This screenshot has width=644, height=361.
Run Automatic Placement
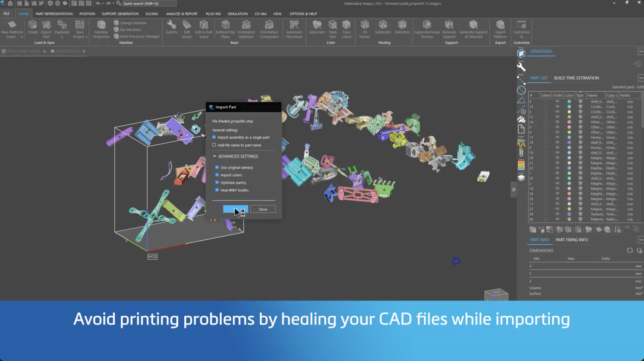click(x=294, y=29)
